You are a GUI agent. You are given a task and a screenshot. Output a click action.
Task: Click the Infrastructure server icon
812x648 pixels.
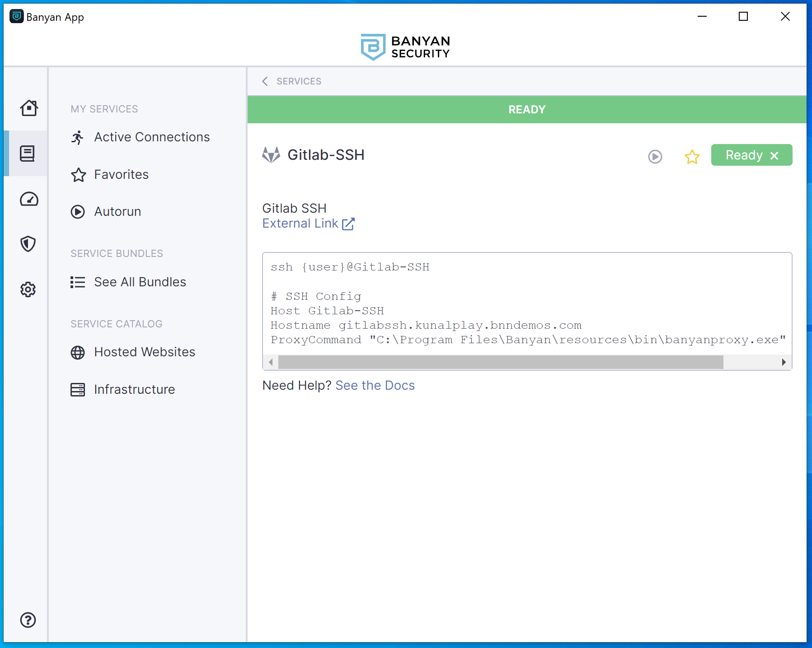[x=78, y=390]
